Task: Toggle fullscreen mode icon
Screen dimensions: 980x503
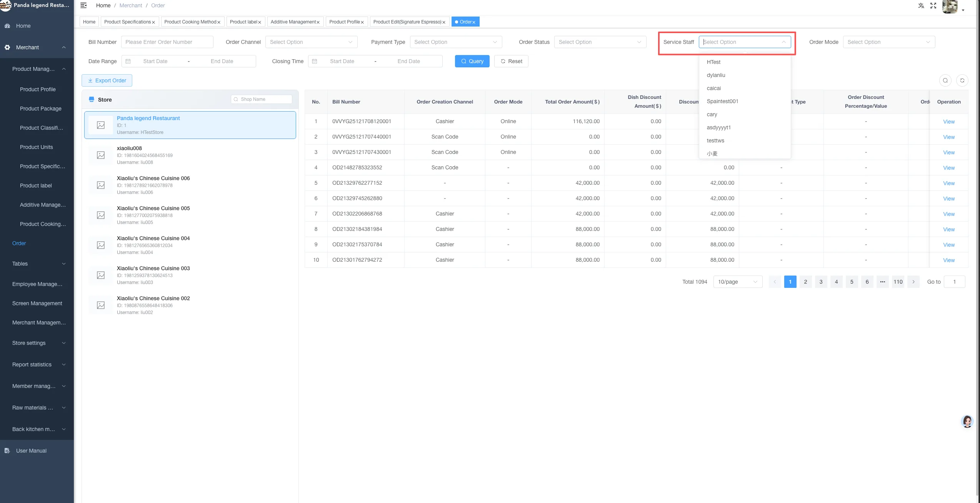Action: pyautogui.click(x=933, y=6)
